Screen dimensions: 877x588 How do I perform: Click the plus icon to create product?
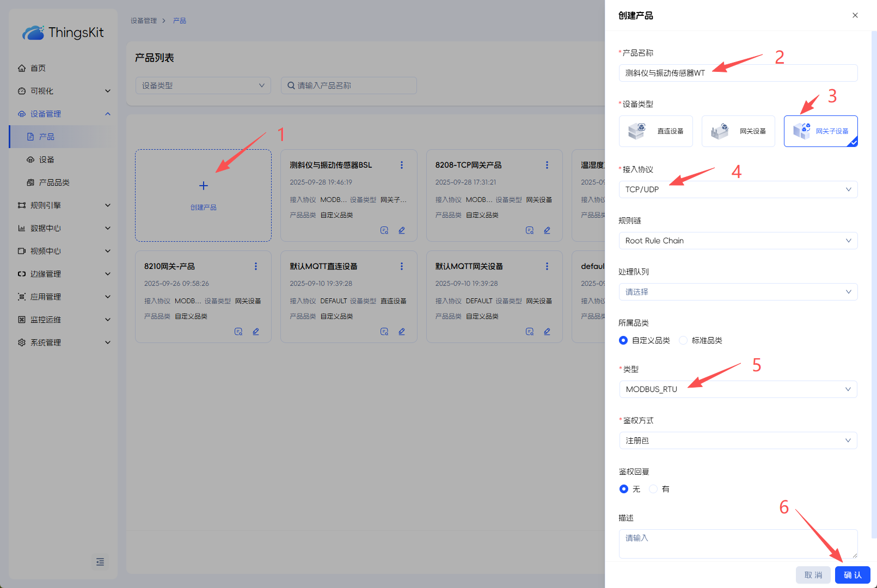click(x=203, y=186)
